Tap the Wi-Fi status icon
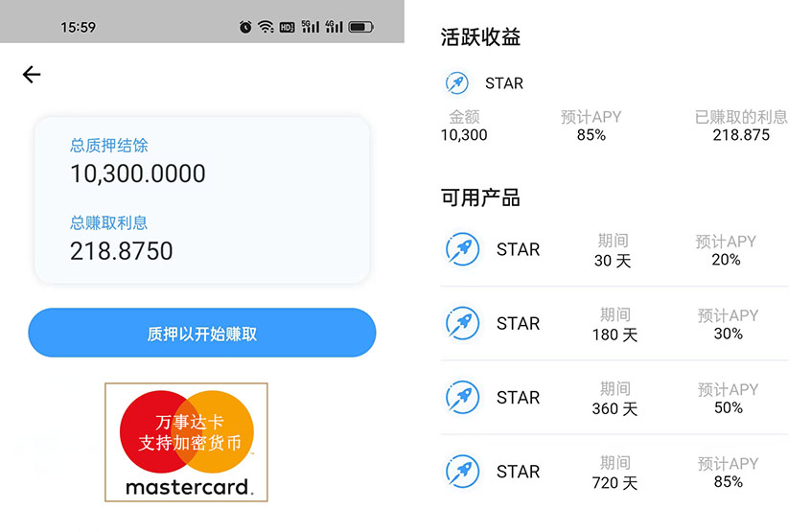 click(266, 27)
